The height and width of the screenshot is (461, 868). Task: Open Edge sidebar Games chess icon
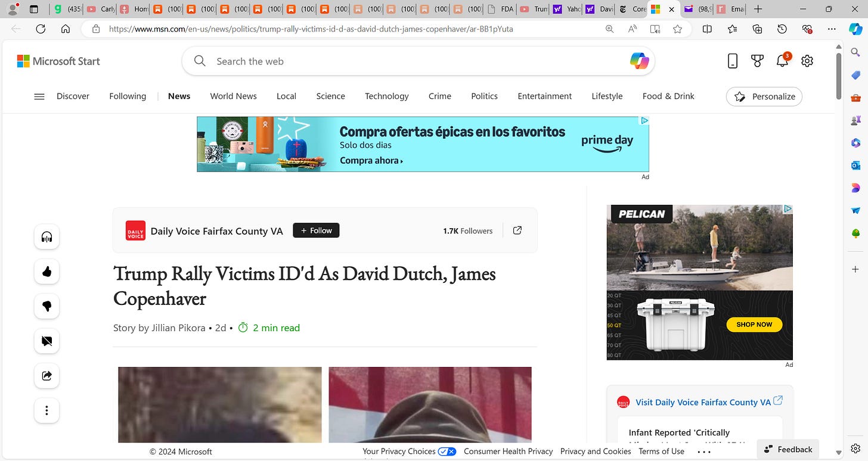855,120
